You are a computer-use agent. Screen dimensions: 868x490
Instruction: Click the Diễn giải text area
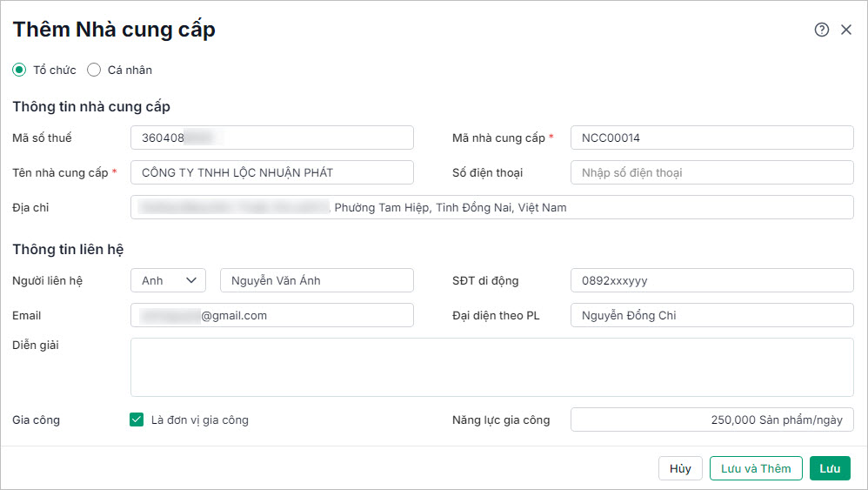(491, 367)
